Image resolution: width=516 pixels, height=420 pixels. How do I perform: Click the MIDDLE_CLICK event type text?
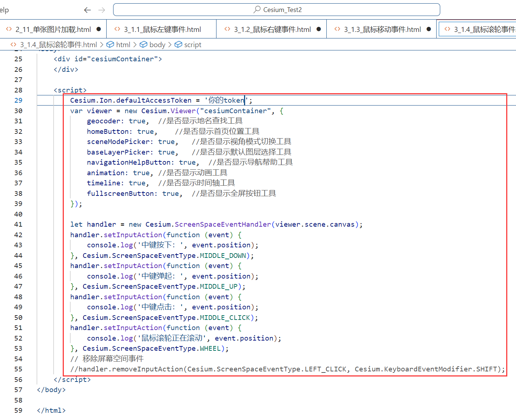click(x=225, y=318)
